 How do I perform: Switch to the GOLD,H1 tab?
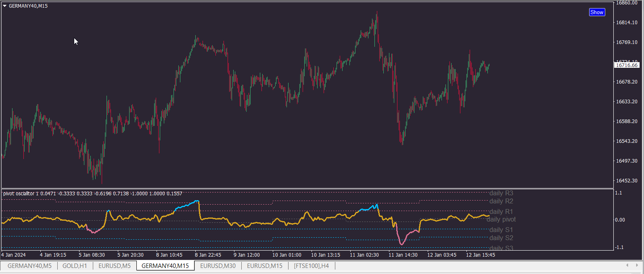[x=75, y=266]
